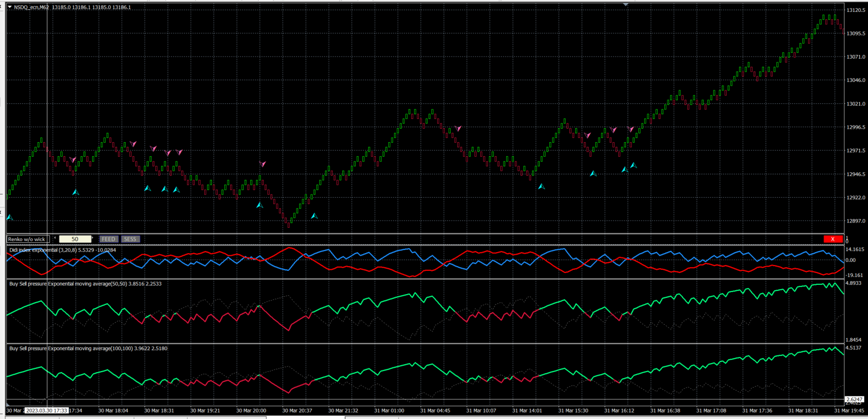The image size is (868, 419).
Task: Click the 13046.0 price level on the scale
Action: (x=856, y=80)
